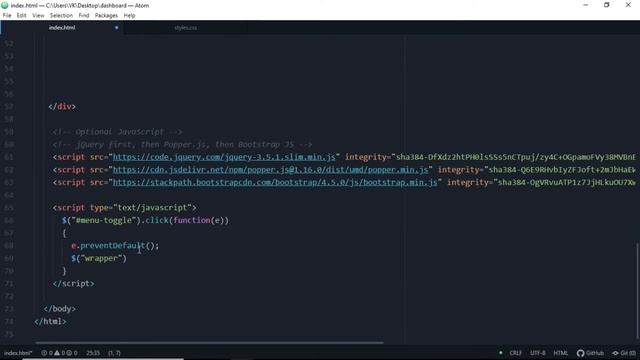Click the closing </div> tag on line 57
Image resolution: width=640 pixels, height=360 pixels.
[62, 107]
